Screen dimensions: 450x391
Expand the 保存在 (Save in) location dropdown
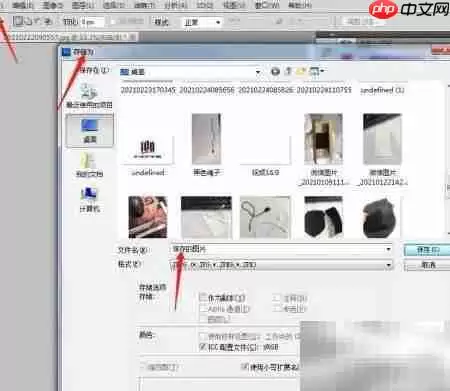(x=258, y=72)
